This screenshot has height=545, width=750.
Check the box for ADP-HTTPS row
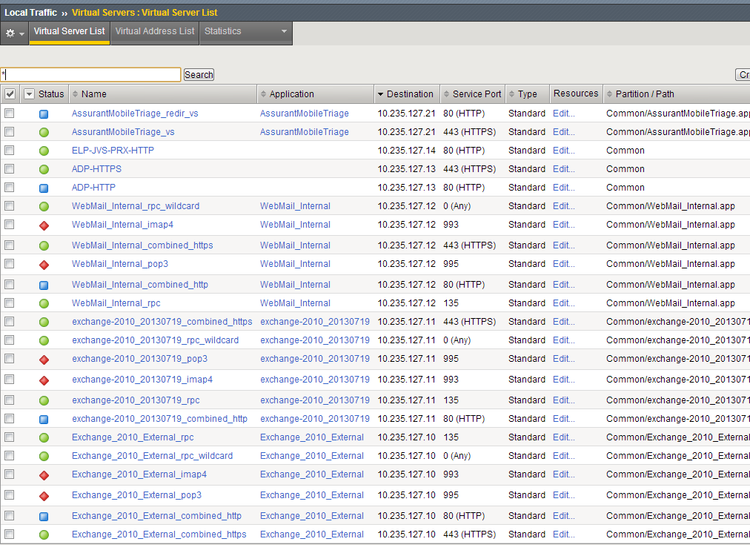[9, 169]
